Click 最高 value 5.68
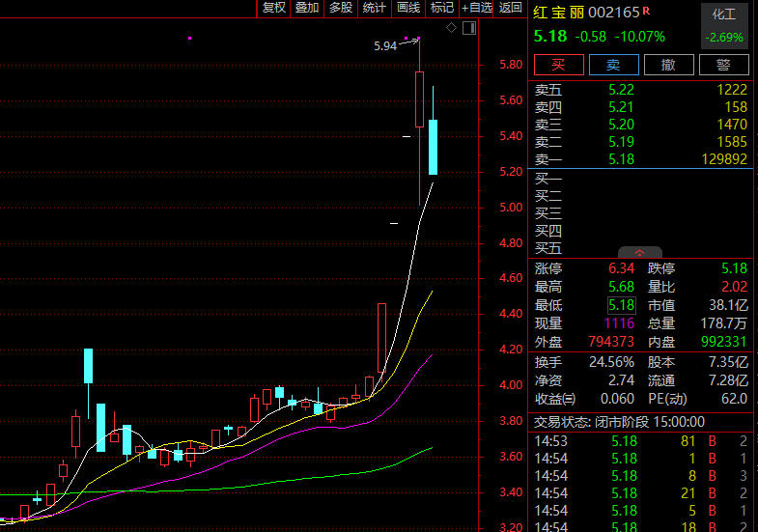Screen dimensions: 758x532 pos(621,287)
